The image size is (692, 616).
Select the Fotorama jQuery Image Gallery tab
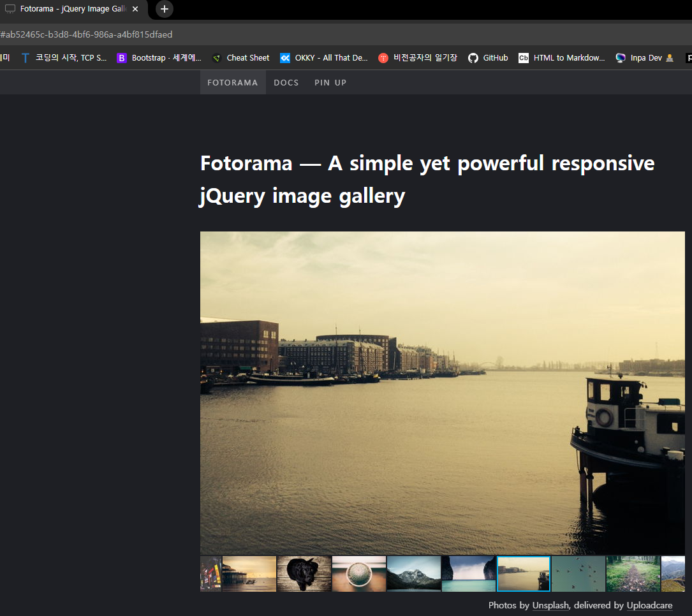pyautogui.click(x=73, y=9)
